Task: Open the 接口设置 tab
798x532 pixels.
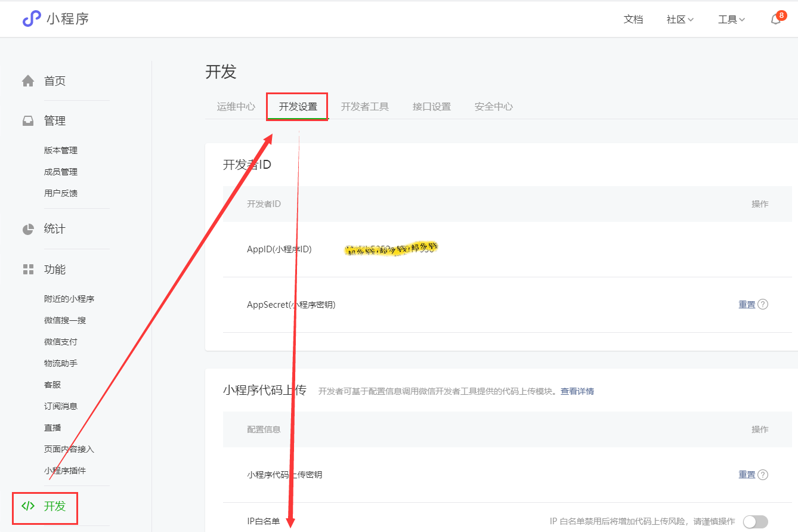Action: pos(432,107)
